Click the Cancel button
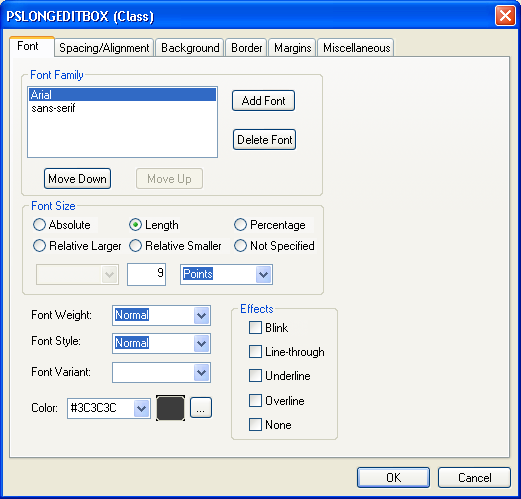The image size is (521, 499). tap(474, 477)
